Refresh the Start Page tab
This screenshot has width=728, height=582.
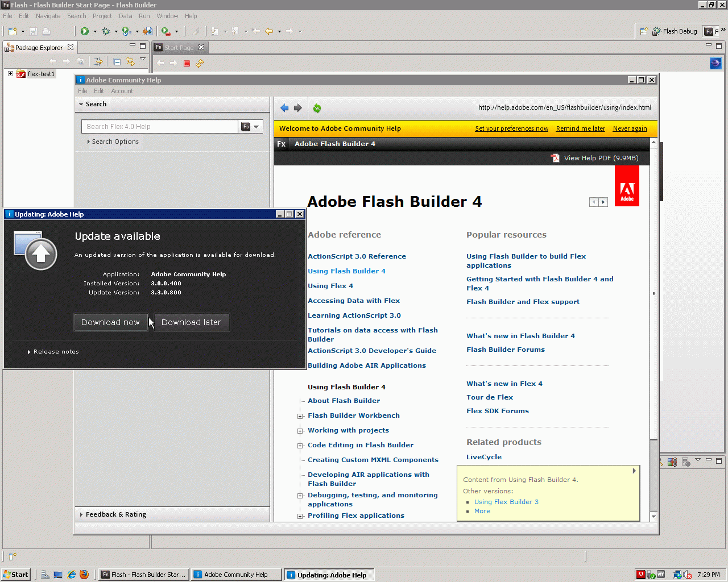pyautogui.click(x=200, y=63)
